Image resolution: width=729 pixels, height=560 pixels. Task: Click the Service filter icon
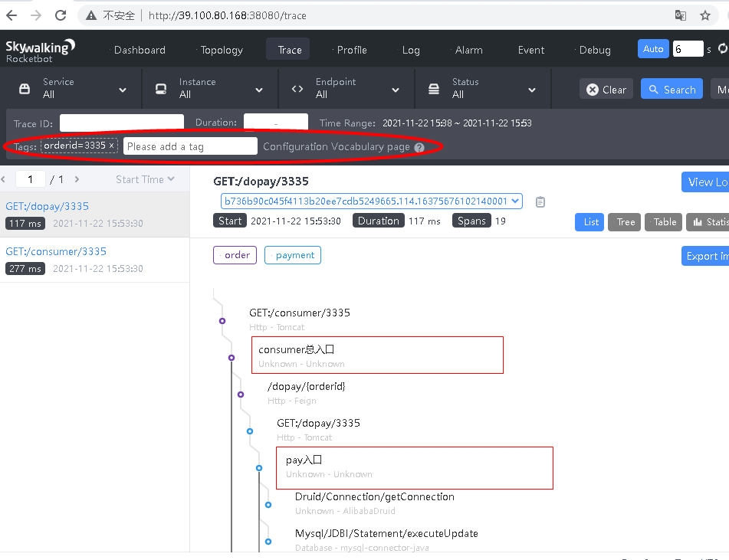[26, 88]
